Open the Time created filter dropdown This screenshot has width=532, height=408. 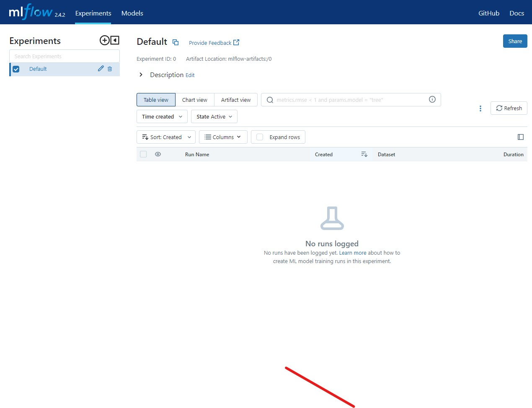[162, 116]
